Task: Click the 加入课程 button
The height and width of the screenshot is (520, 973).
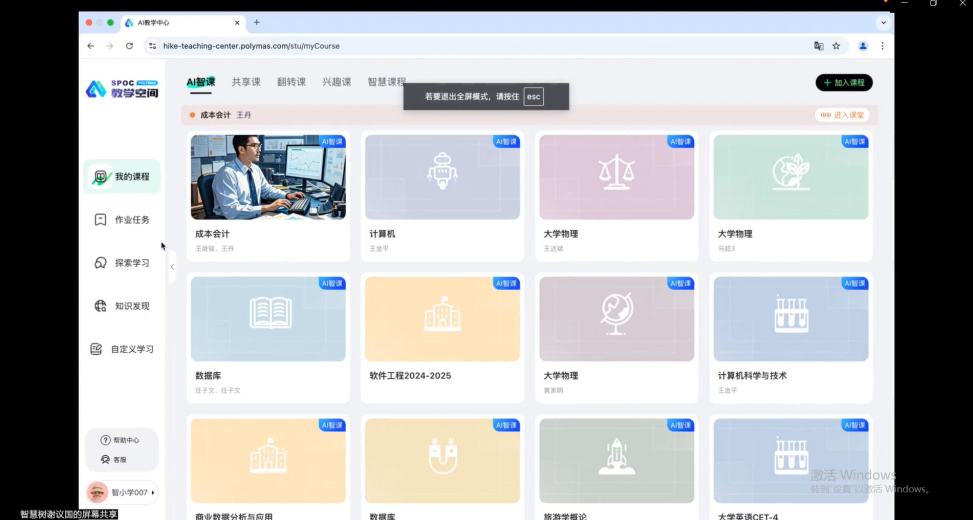Action: point(843,83)
